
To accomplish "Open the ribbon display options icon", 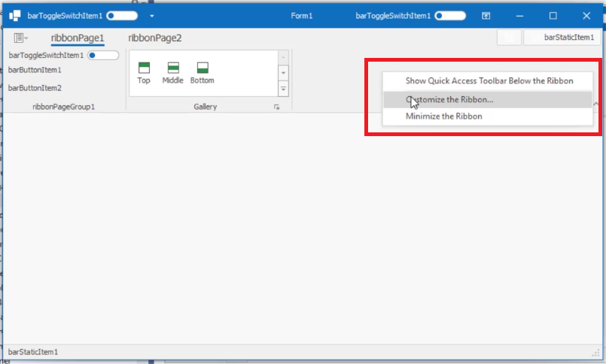I will point(486,16).
